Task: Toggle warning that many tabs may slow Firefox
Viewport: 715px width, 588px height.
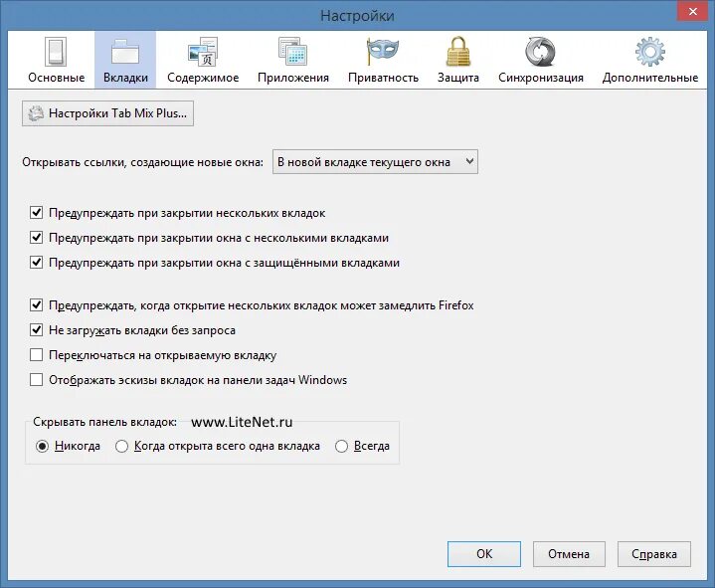Action: click(36, 304)
